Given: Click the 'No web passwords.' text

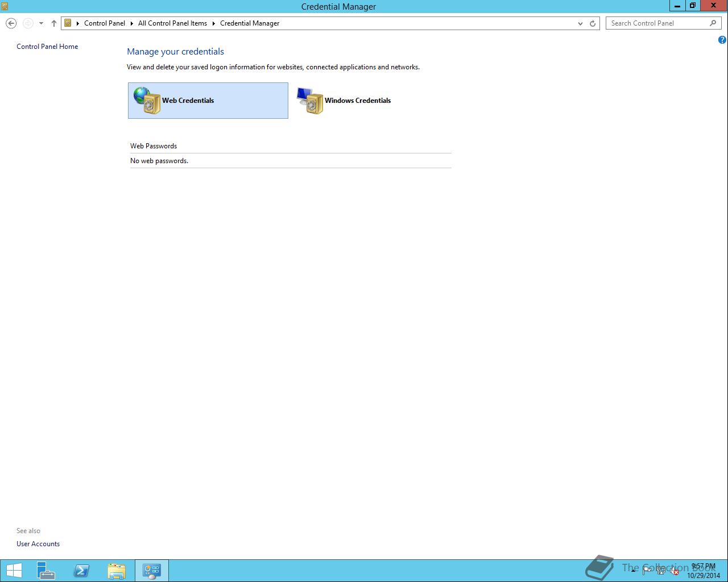Looking at the screenshot, I should pyautogui.click(x=159, y=161).
